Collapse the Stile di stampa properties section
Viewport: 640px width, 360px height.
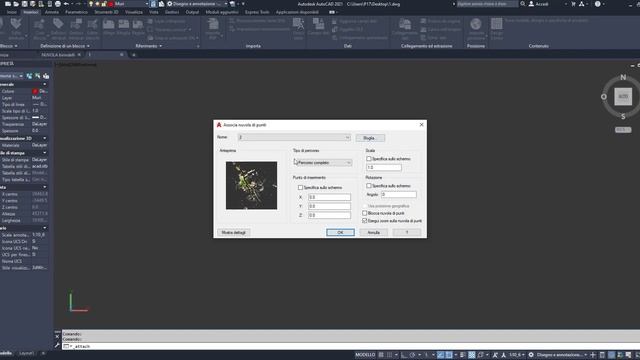(x=44, y=153)
